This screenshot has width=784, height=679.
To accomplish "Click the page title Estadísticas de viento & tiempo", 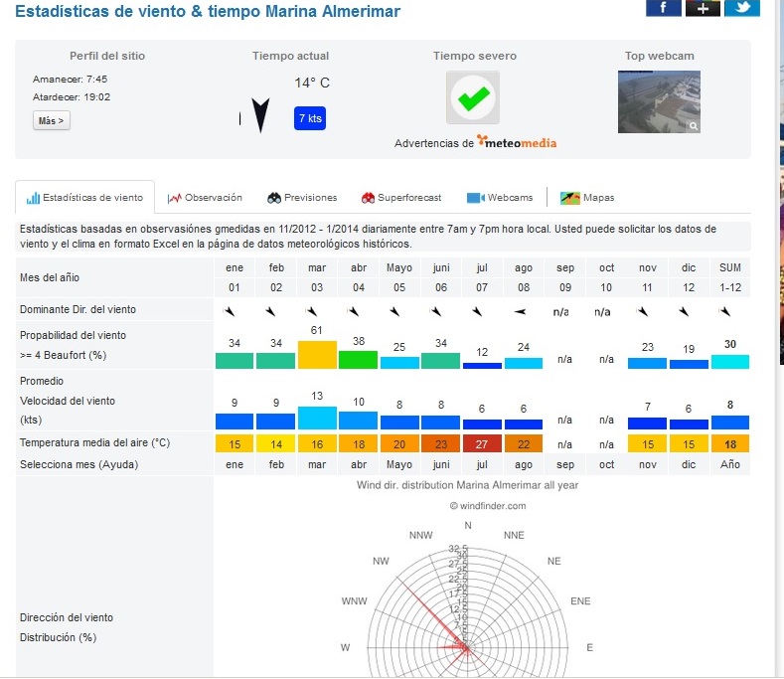I will (x=208, y=11).
